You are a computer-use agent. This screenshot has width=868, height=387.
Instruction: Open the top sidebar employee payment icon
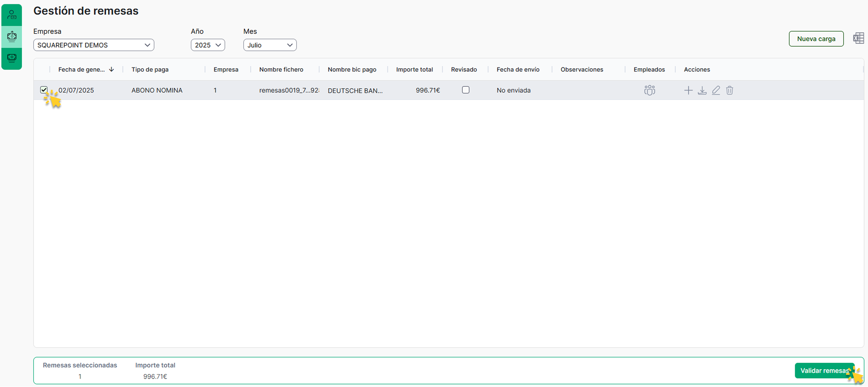(x=12, y=15)
